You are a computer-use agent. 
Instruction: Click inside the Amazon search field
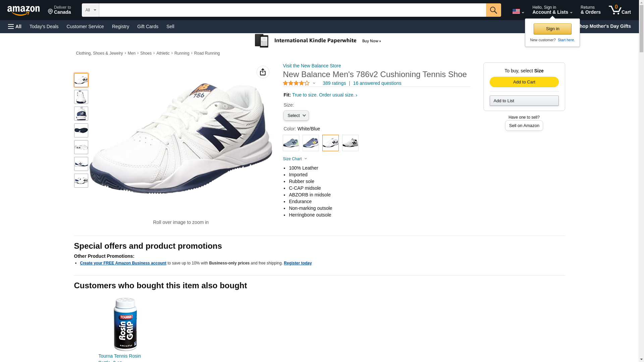pos(292,10)
